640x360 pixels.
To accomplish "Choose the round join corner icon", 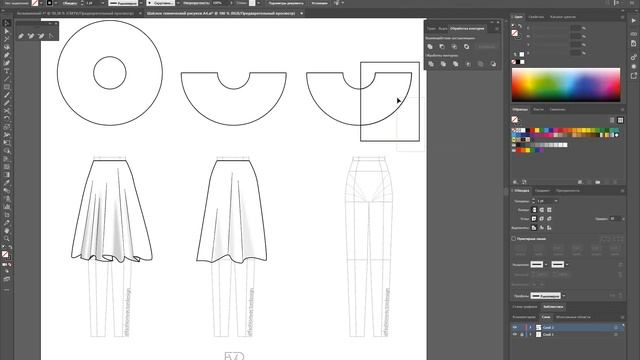I will coord(542,219).
